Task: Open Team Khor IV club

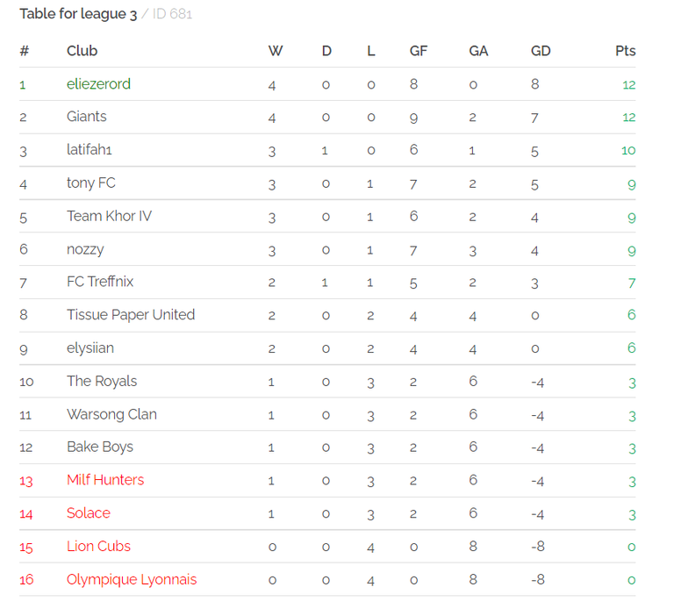Action: 109,216
